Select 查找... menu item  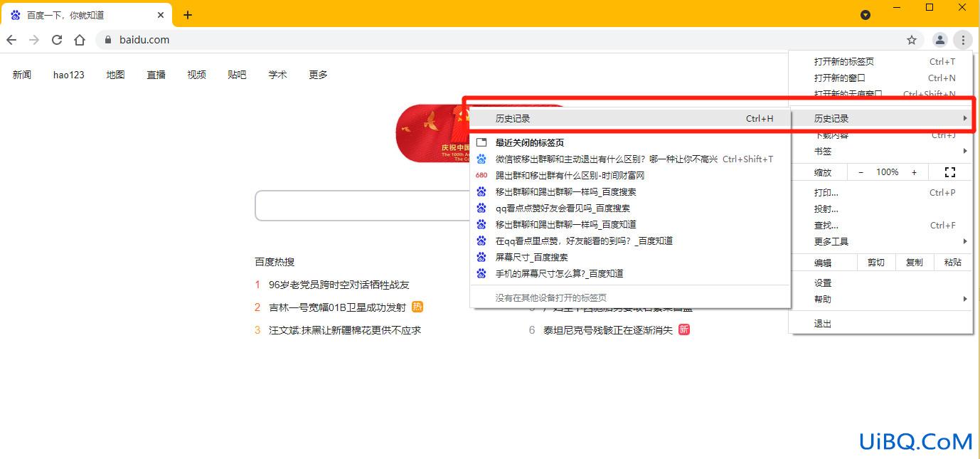(880, 226)
